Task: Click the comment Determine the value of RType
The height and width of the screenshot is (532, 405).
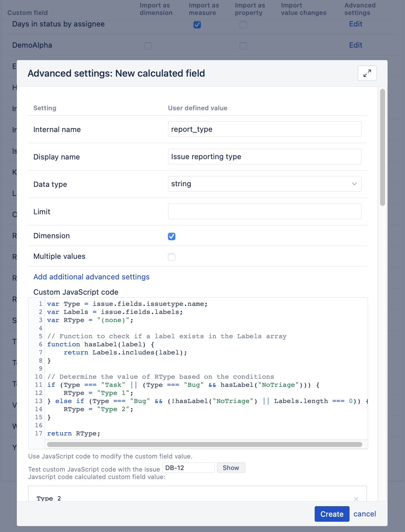Action: pos(161,377)
